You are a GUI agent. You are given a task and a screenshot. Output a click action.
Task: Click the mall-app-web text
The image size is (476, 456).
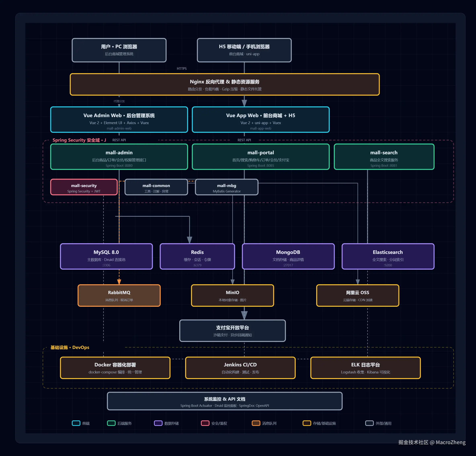(261, 128)
